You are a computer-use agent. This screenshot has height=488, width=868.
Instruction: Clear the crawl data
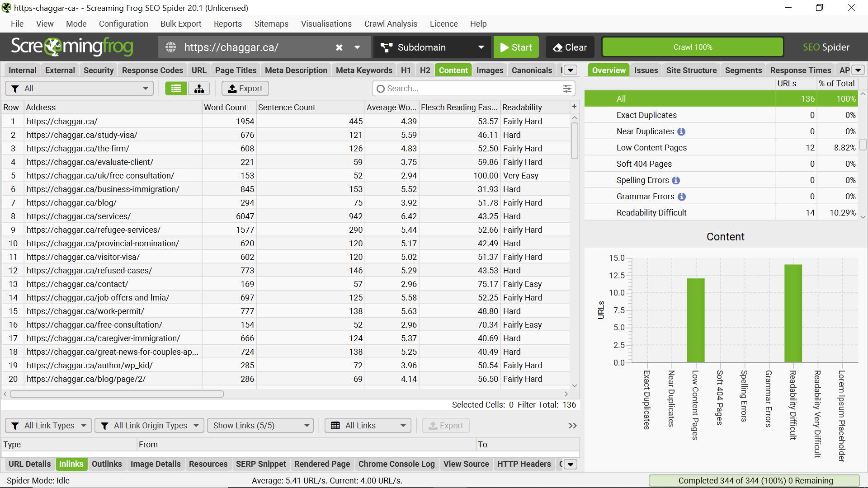click(570, 47)
